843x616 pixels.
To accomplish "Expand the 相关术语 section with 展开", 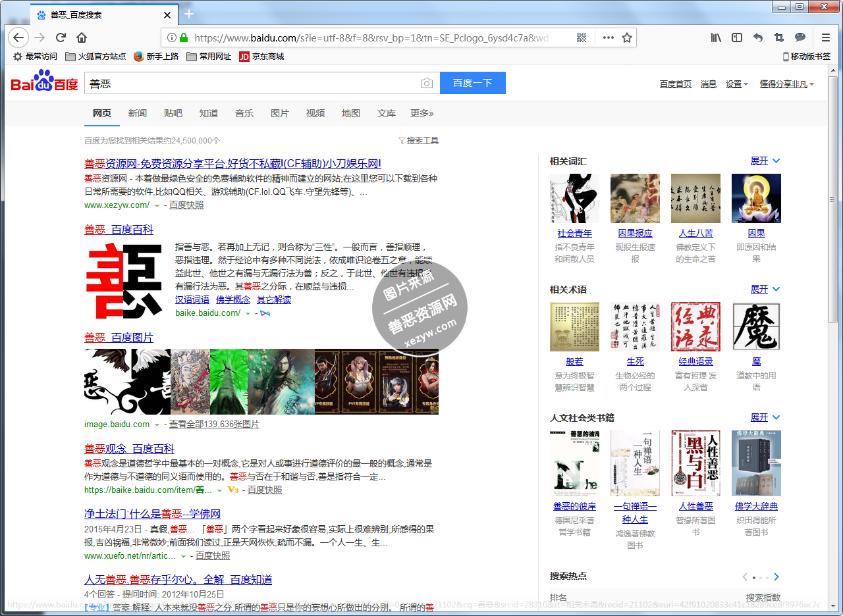I will pyautogui.click(x=764, y=290).
